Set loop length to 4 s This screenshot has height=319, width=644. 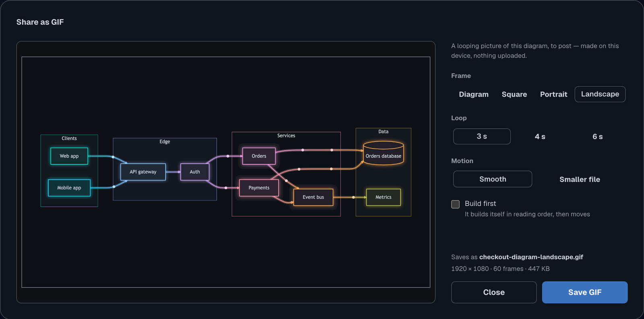click(540, 137)
